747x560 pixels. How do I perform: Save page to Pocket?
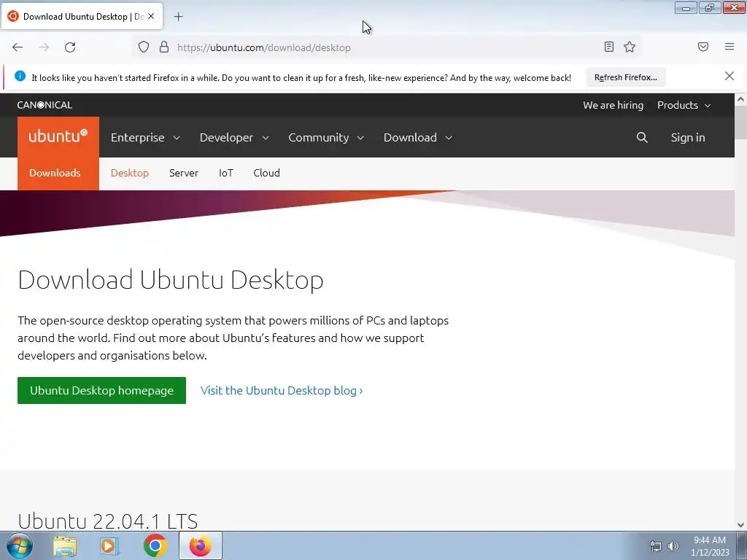point(703,47)
